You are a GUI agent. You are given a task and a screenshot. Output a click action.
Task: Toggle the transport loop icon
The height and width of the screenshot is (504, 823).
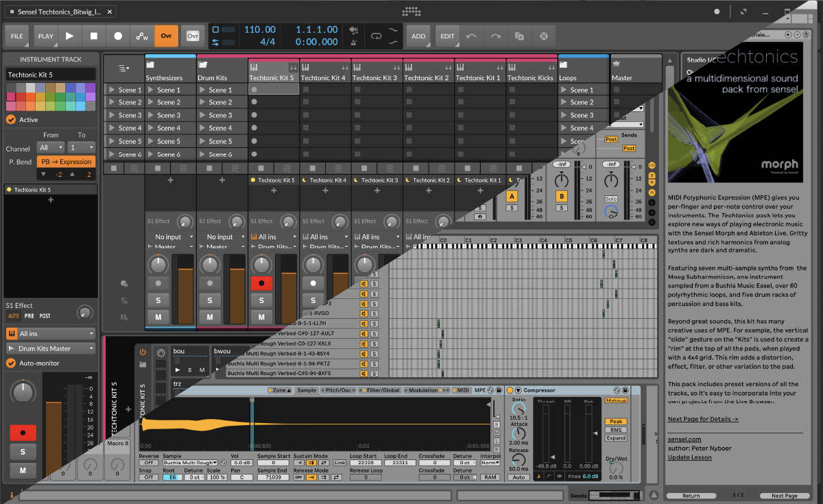click(x=376, y=36)
